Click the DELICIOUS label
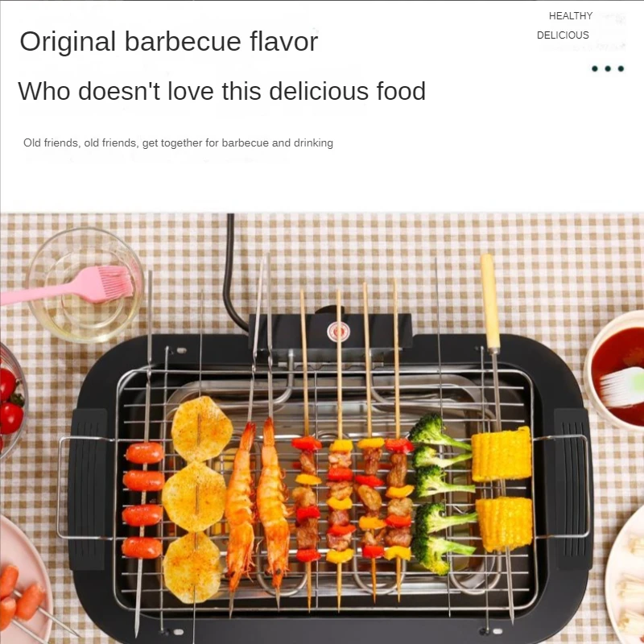 (x=563, y=35)
